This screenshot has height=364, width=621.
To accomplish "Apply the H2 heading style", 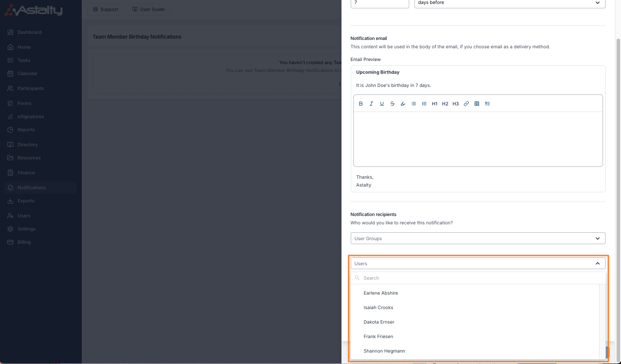I will tap(445, 104).
